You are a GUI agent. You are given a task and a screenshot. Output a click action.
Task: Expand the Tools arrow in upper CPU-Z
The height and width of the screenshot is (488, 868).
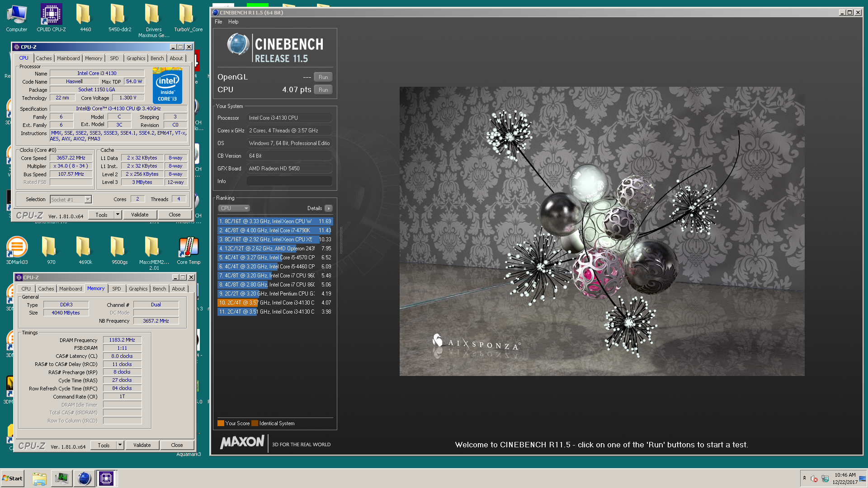point(118,215)
